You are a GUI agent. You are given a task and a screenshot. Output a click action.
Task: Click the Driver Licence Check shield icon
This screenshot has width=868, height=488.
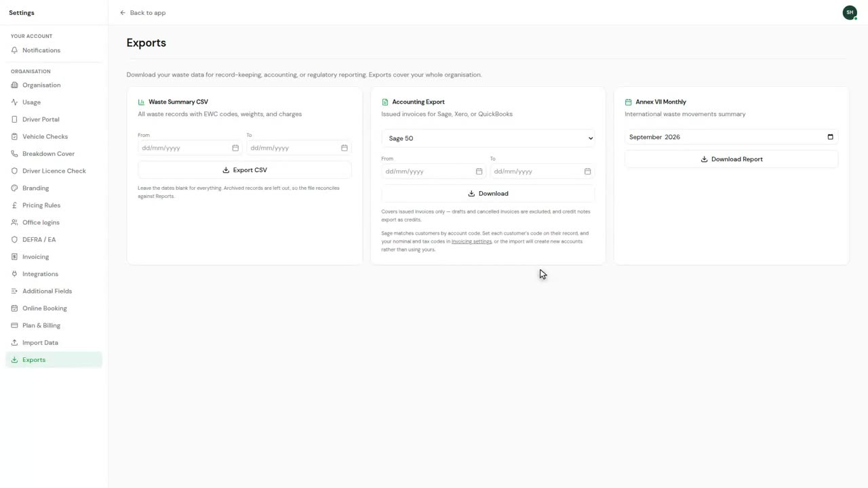pyautogui.click(x=14, y=171)
